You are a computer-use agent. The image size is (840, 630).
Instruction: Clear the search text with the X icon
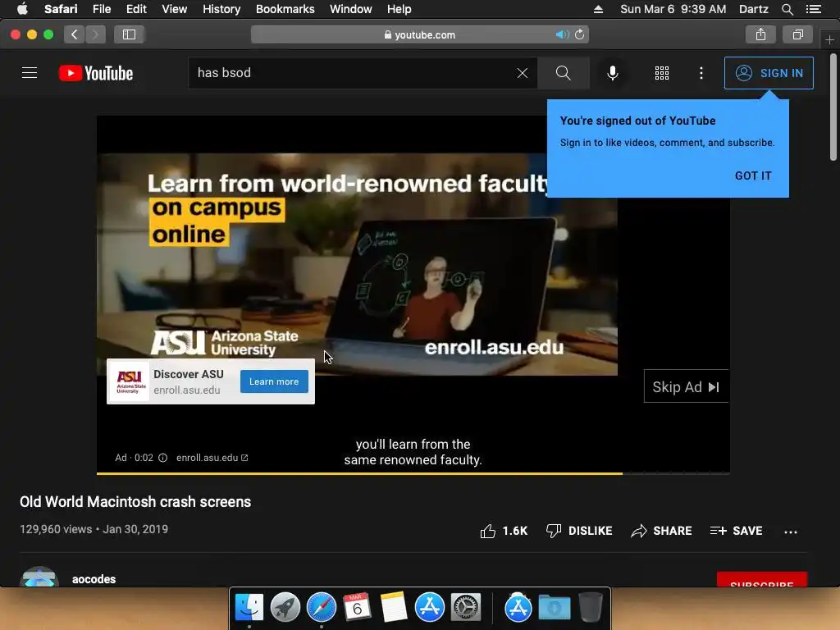(523, 73)
